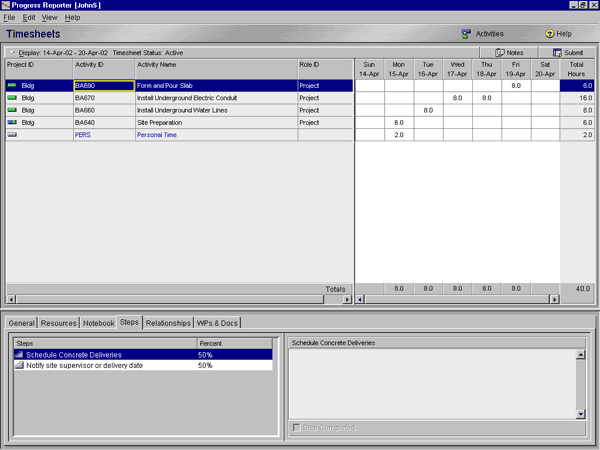This screenshot has width=600, height=450.
Task: Click the PERS activity ID link
Action: [x=83, y=135]
